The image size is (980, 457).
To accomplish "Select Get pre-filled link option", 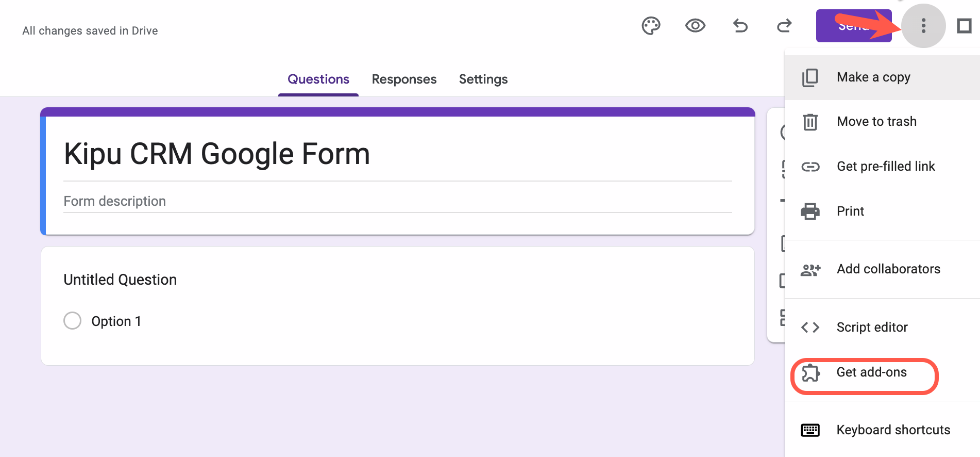I will click(885, 166).
